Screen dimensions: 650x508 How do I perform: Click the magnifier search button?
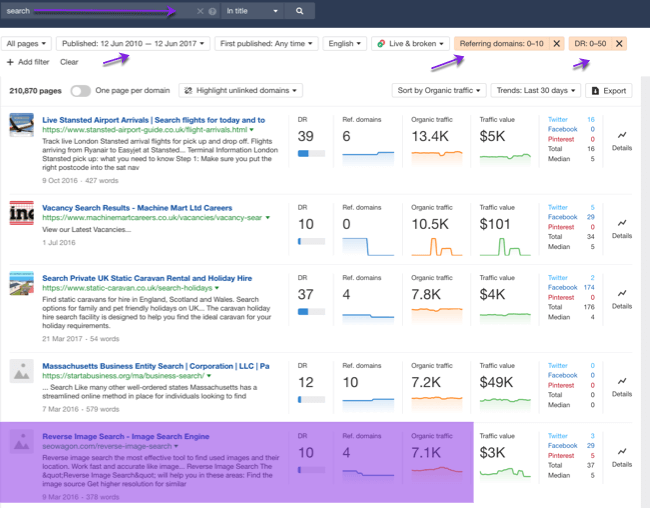(299, 11)
